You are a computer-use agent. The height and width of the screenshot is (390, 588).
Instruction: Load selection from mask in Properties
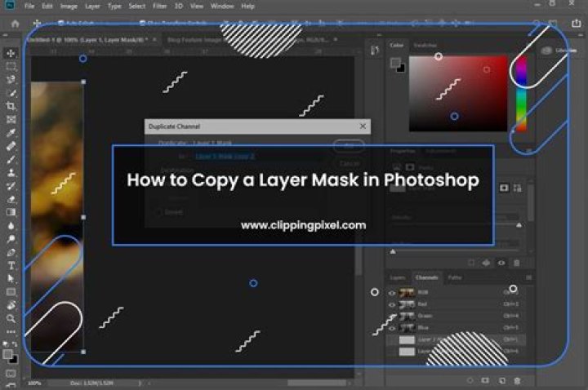click(471, 263)
